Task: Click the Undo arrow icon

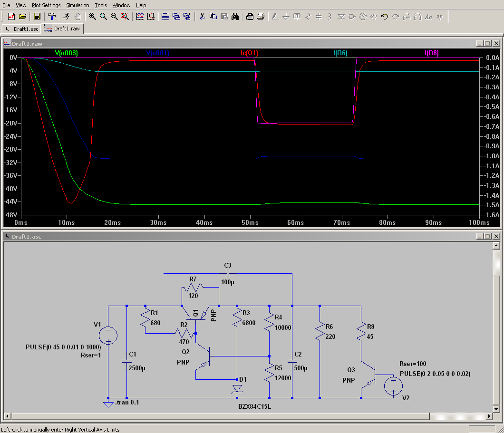Action: (385, 16)
